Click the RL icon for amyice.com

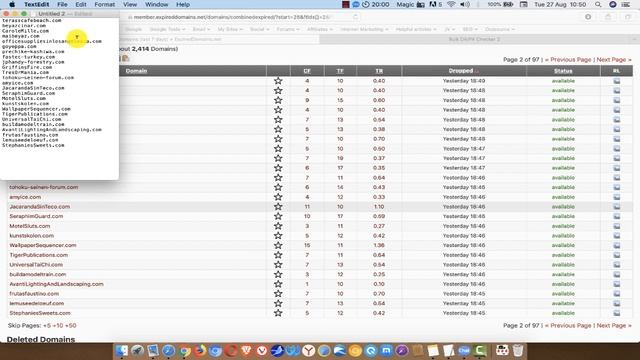tap(616, 197)
